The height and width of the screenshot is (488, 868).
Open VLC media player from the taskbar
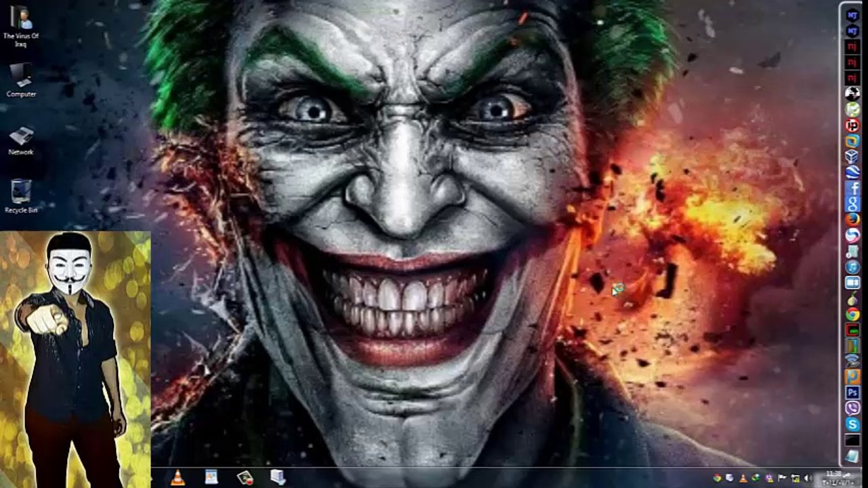point(177,477)
